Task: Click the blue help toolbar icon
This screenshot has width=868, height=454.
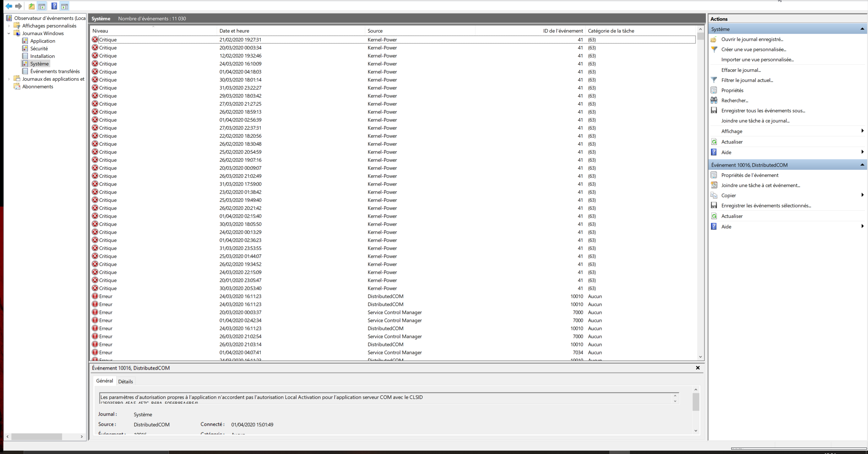Action: click(x=54, y=6)
